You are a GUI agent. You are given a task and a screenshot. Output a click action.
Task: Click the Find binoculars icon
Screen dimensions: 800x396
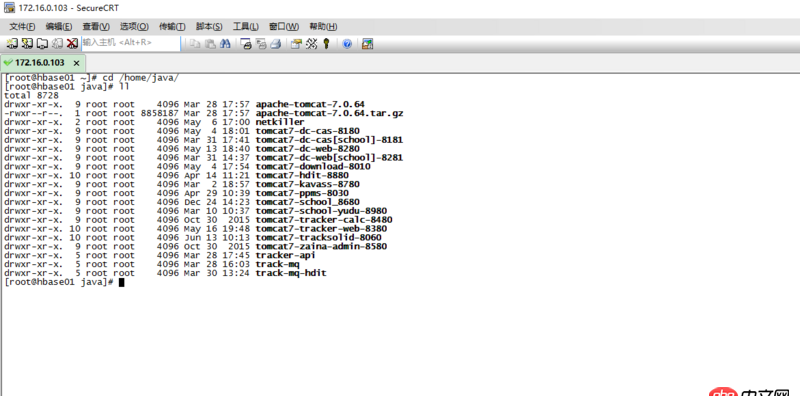[225, 44]
